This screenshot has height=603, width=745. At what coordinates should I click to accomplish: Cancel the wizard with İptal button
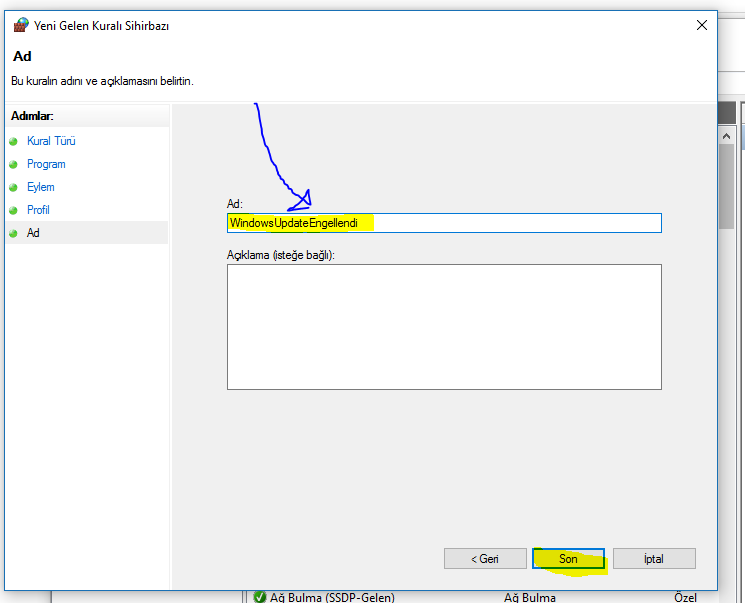(x=654, y=558)
